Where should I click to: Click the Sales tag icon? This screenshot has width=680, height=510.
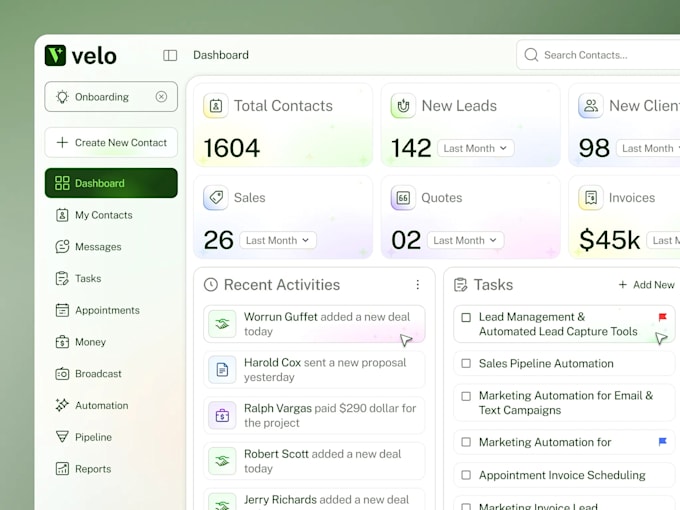pos(216,198)
